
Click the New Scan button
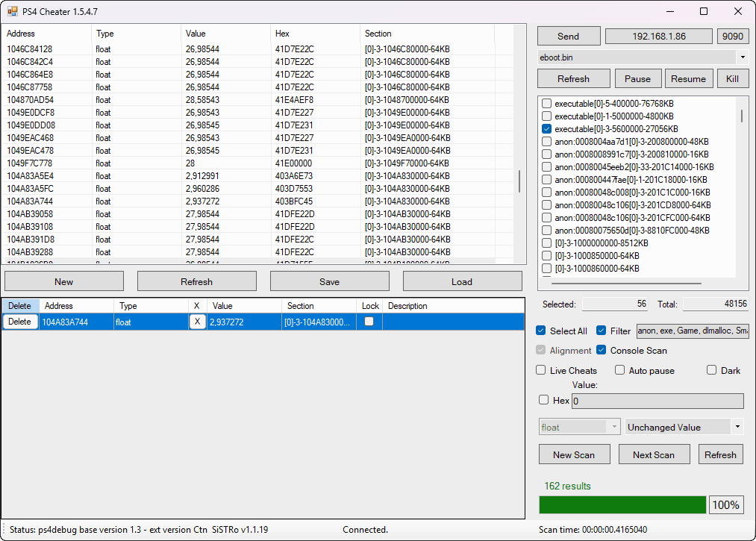[574, 454]
